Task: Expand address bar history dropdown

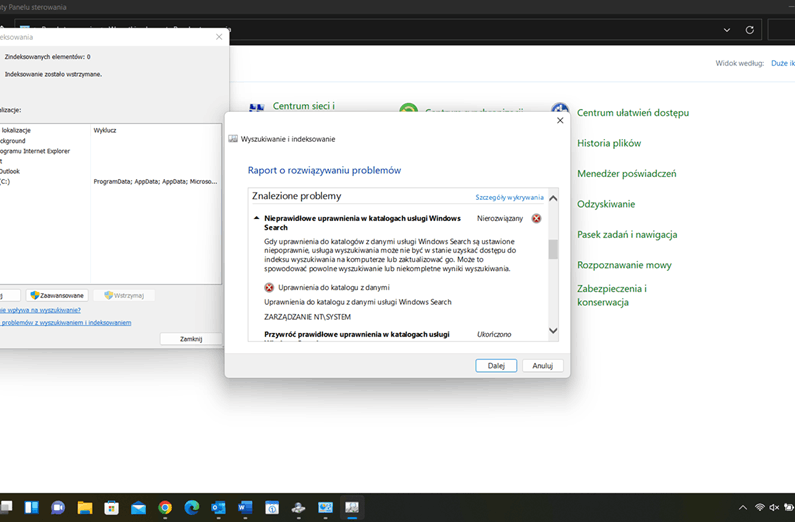Action: click(x=727, y=30)
